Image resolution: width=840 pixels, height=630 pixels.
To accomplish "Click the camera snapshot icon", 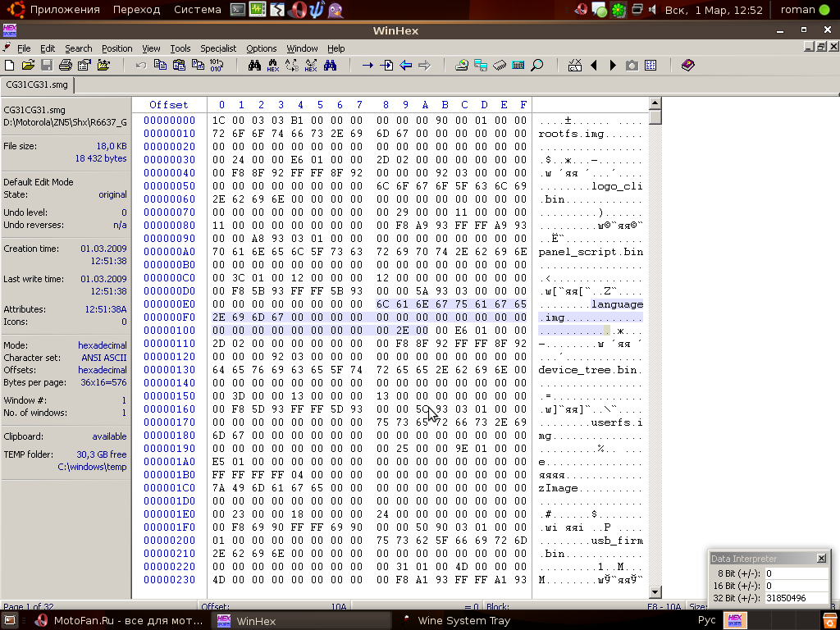I will point(632,66).
